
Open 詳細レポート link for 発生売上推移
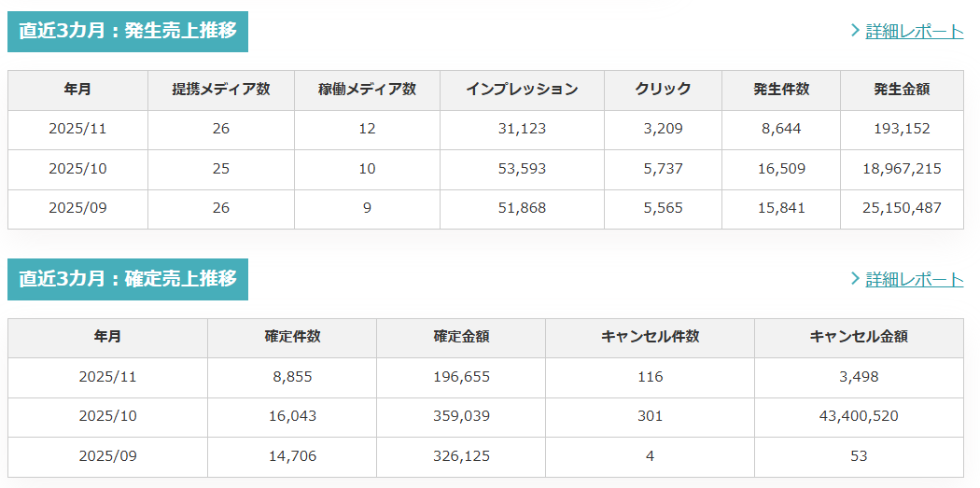tap(914, 31)
